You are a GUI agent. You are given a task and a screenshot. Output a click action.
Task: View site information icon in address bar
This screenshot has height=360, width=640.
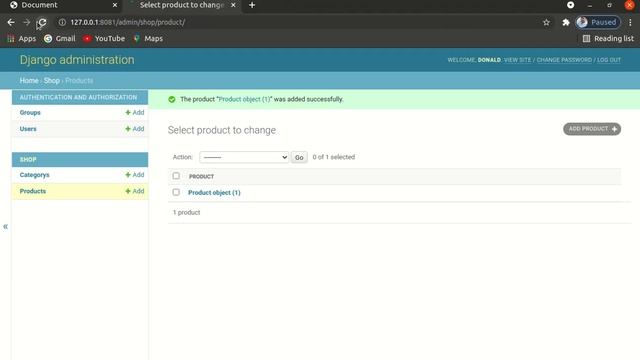click(x=62, y=22)
